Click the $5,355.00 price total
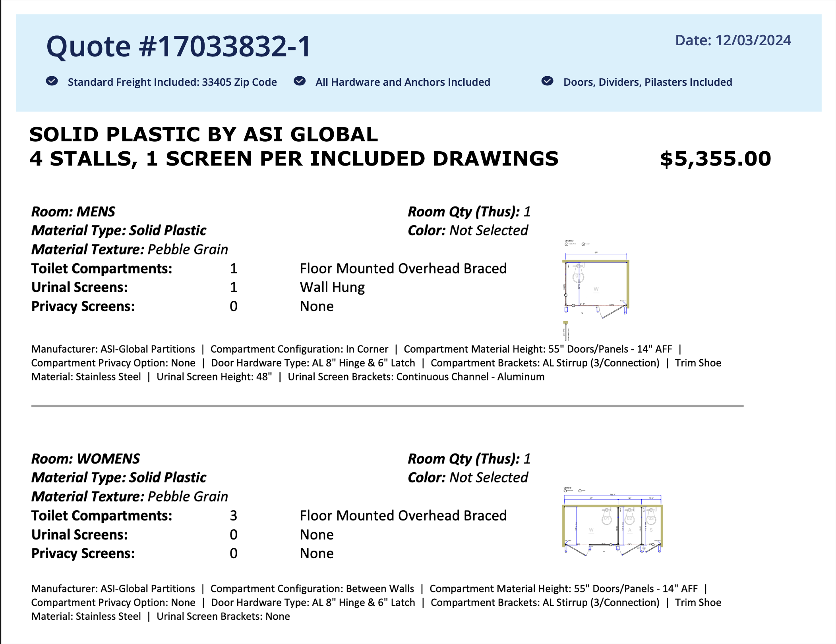 click(x=715, y=159)
